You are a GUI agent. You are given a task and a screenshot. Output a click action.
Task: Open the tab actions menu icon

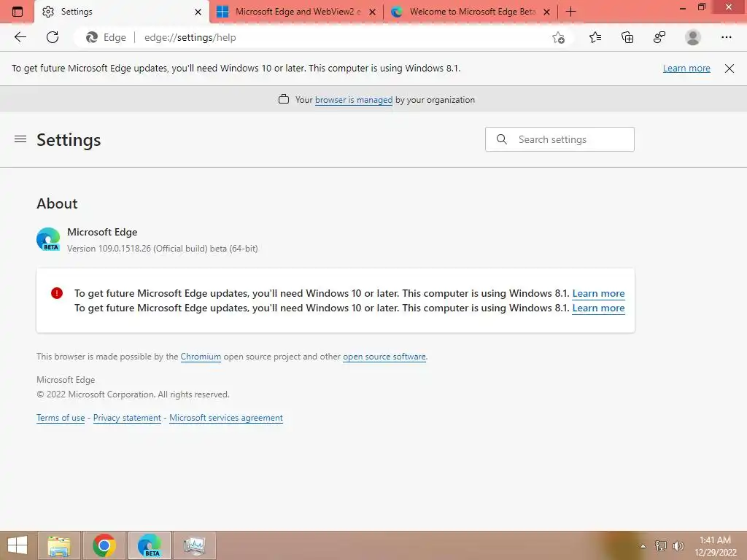[18, 12]
